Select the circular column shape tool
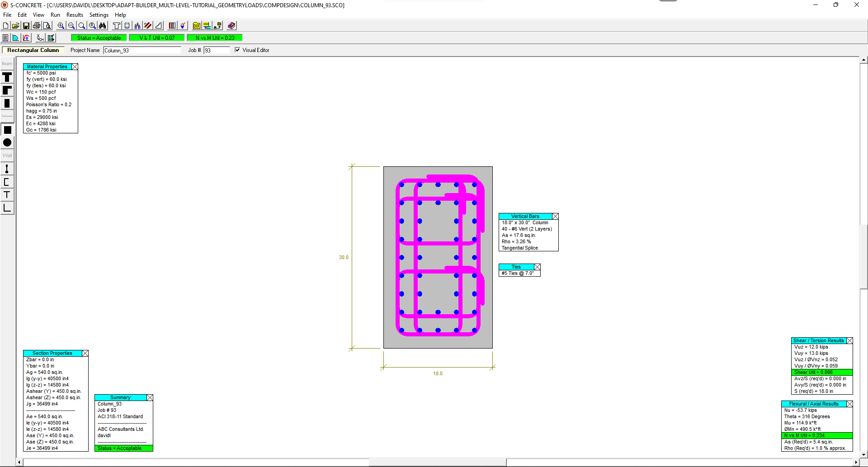The width and height of the screenshot is (868, 467). point(7,143)
